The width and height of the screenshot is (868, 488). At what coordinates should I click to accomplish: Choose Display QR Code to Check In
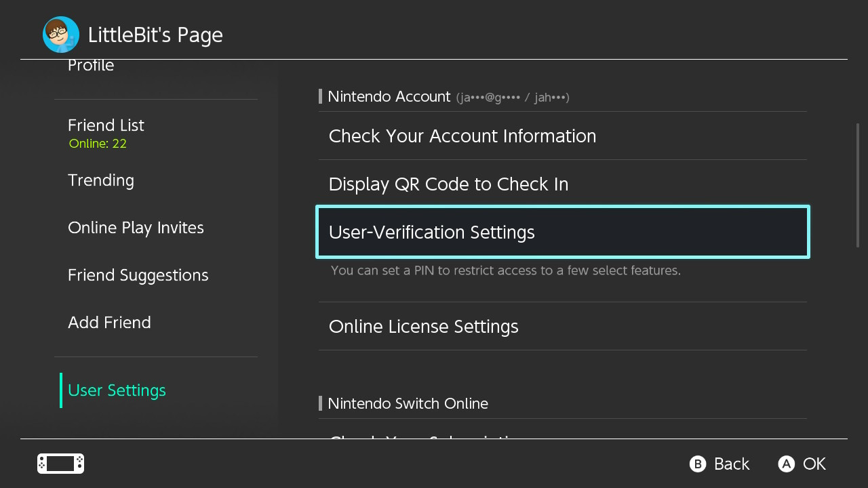[x=562, y=184]
